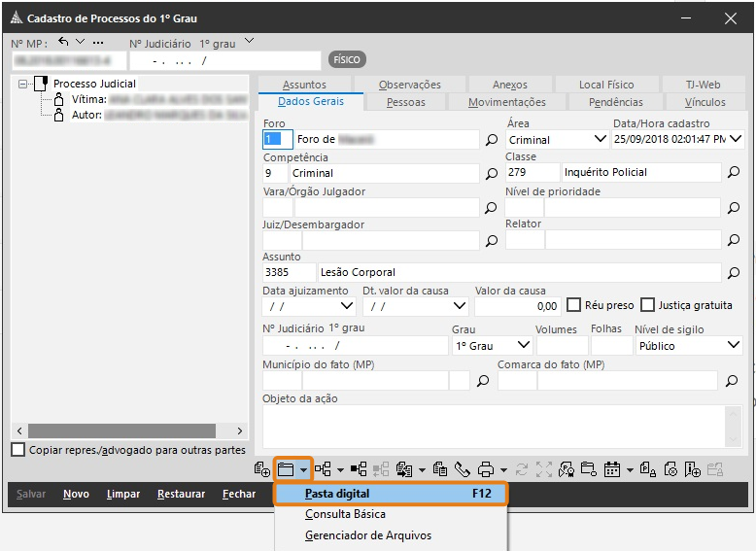Switch to the Movimentações tab
This screenshot has height=551, width=756.
point(506,102)
